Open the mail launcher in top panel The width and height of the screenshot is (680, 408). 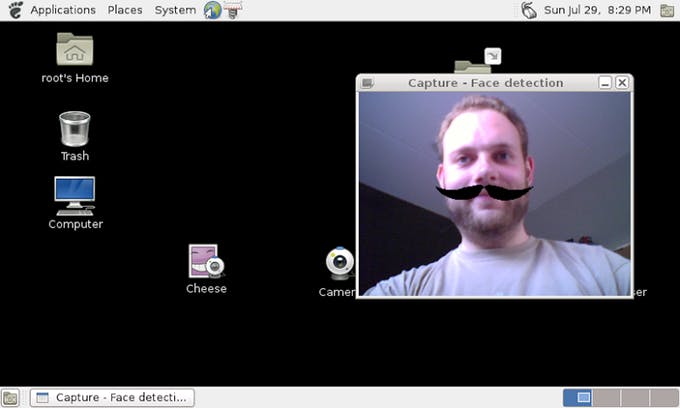tap(234, 10)
